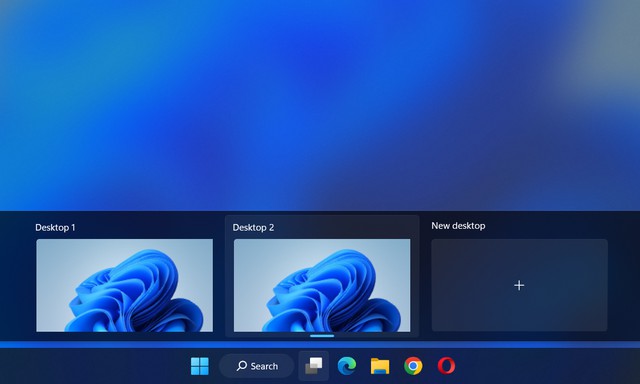Screen dimensions: 640x384
Task: Click the Desktop 2 name label
Action: 253,227
